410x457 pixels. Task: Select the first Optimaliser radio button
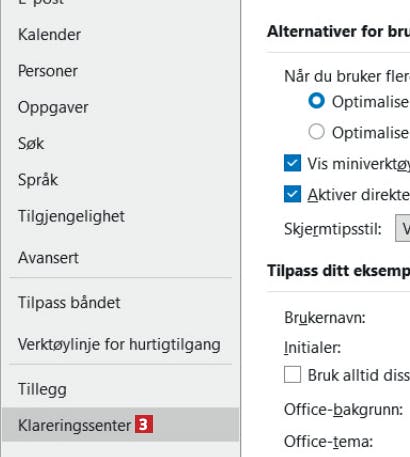pos(316,101)
